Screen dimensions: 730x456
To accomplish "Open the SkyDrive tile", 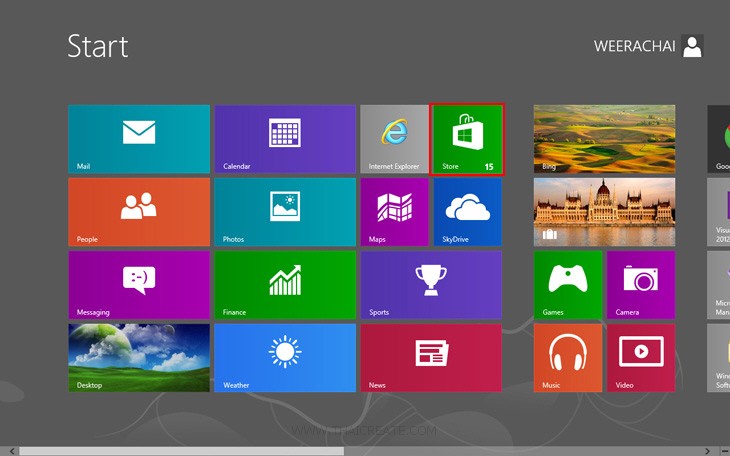I will [x=468, y=212].
